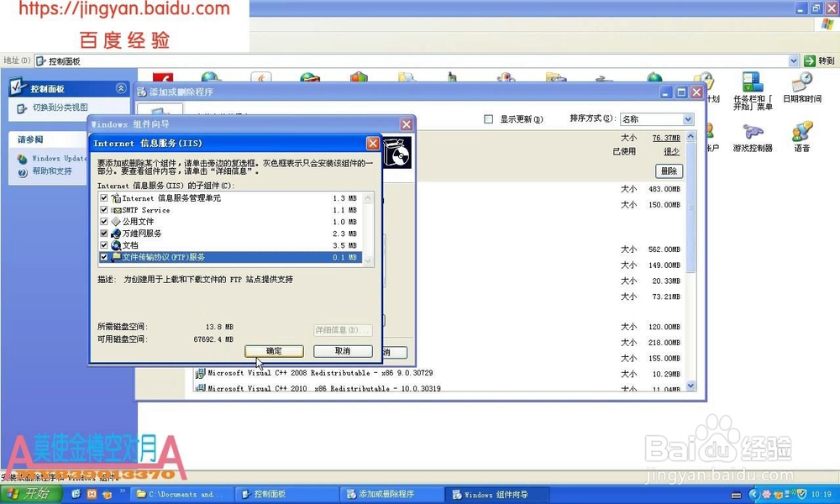Click the IIS subcomponent list scroll down arrow
The width and height of the screenshot is (840, 504).
pos(368,261)
